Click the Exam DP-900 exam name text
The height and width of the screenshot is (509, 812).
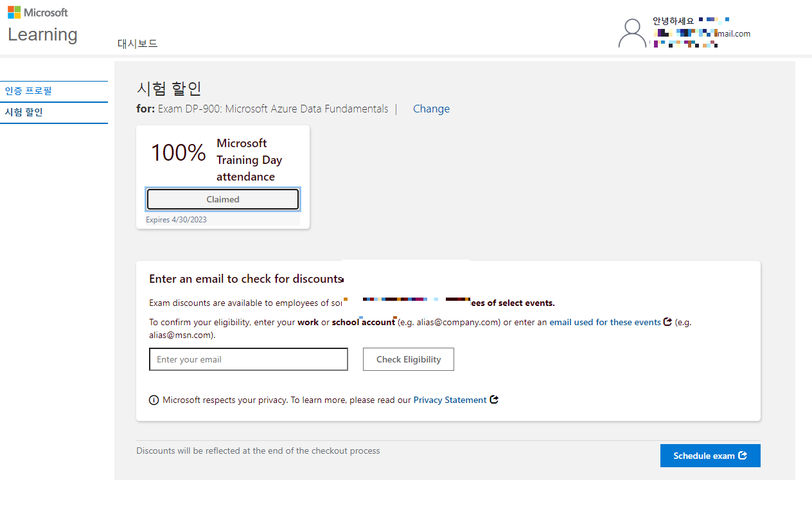click(x=273, y=109)
